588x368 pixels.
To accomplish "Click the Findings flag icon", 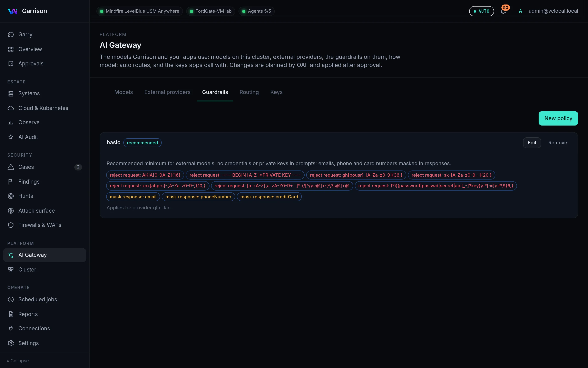I will (x=11, y=182).
